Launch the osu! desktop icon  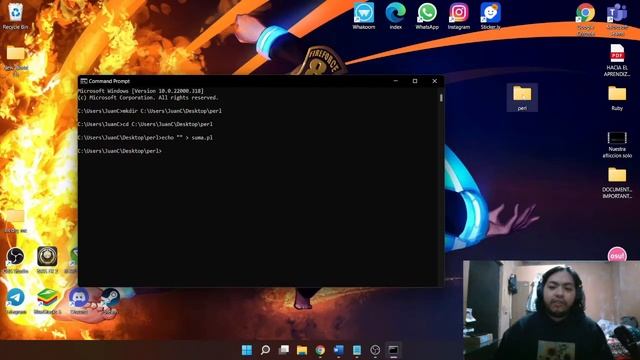(617, 254)
